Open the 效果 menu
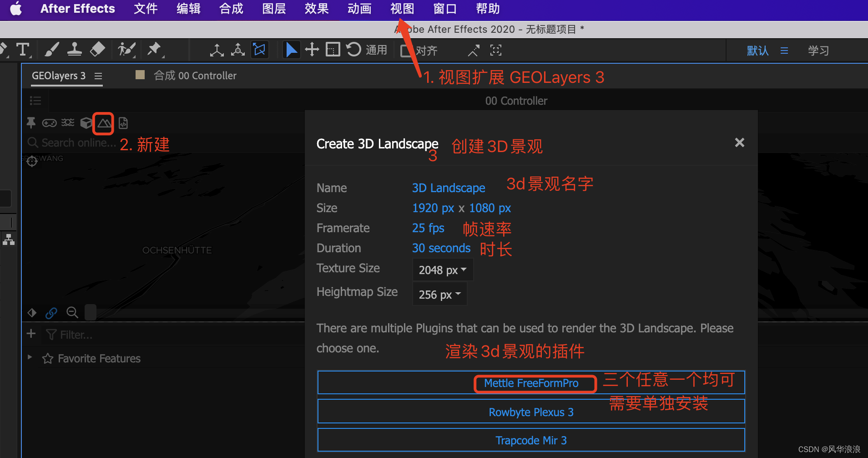The height and width of the screenshot is (458, 868). pos(317,9)
